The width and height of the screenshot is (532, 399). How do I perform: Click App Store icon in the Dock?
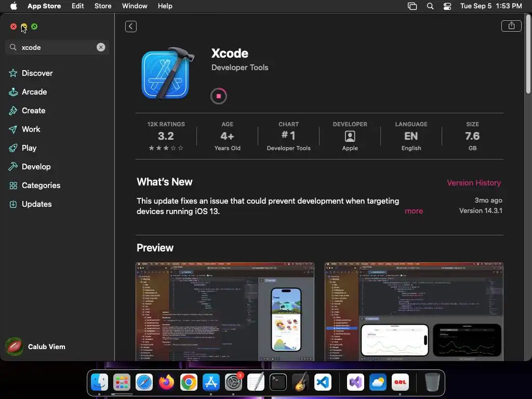tap(211, 382)
